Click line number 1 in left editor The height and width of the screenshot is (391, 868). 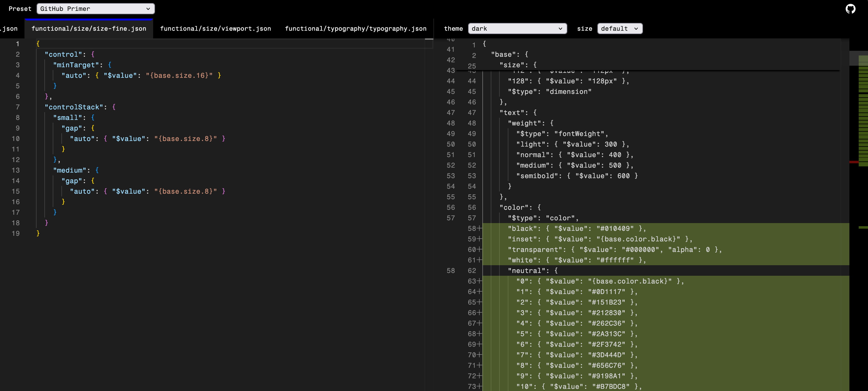tap(18, 44)
